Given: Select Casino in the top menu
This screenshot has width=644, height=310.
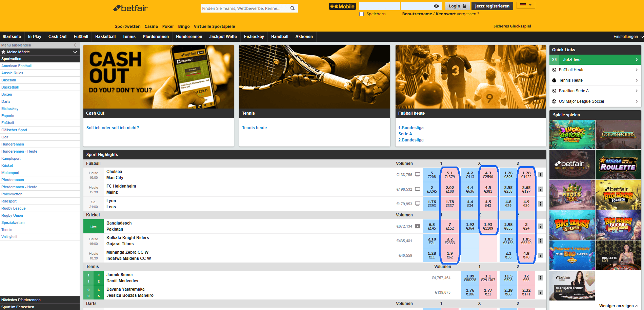Looking at the screenshot, I should click(x=151, y=26).
